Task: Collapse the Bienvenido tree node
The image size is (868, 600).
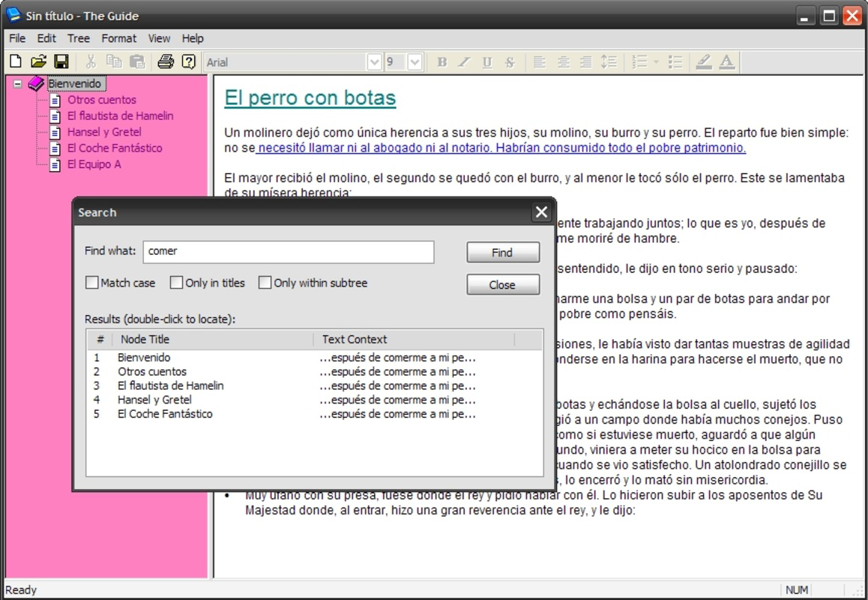Action: (18, 84)
